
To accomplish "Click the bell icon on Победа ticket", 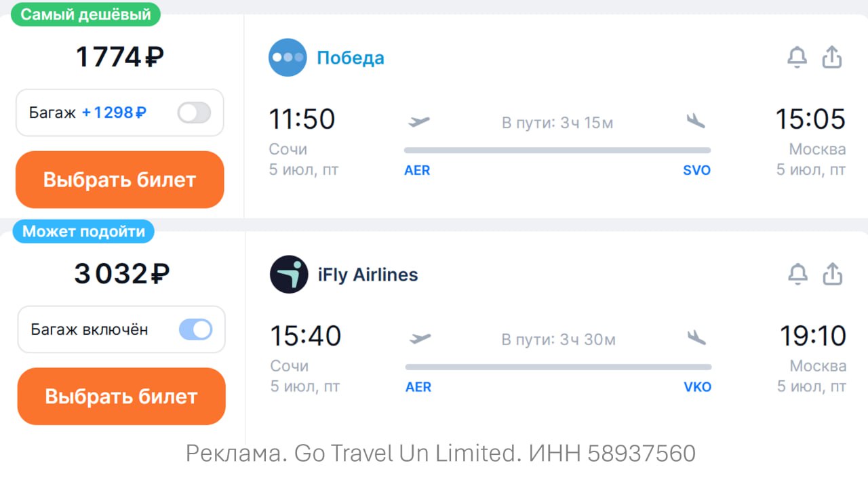I will (797, 58).
